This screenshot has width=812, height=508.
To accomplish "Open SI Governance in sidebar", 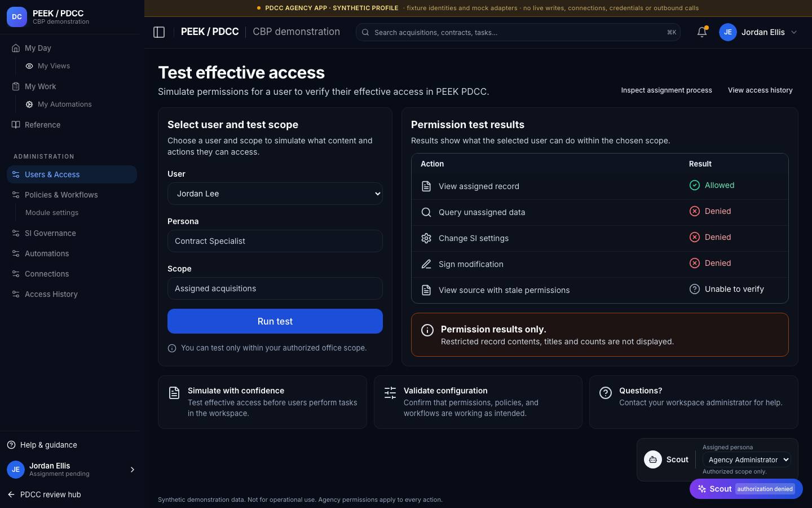I will pyautogui.click(x=72, y=233).
